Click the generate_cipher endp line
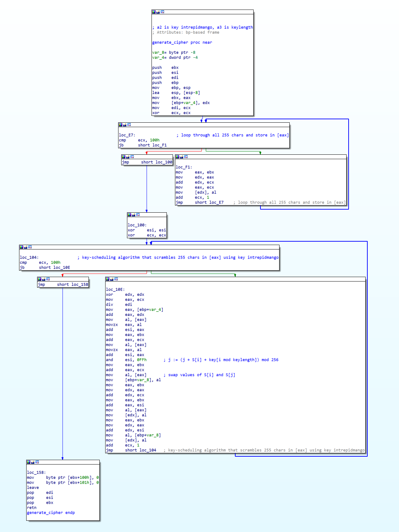 (x=51, y=513)
